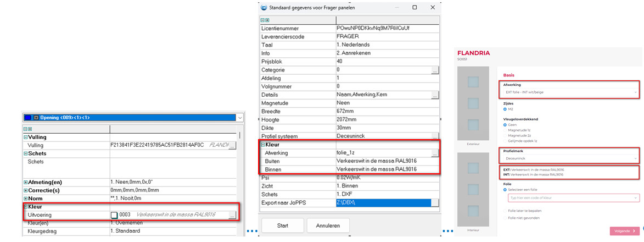The height and width of the screenshot is (242, 644).
Task: Click the Annuleren button
Action: pos(329,226)
